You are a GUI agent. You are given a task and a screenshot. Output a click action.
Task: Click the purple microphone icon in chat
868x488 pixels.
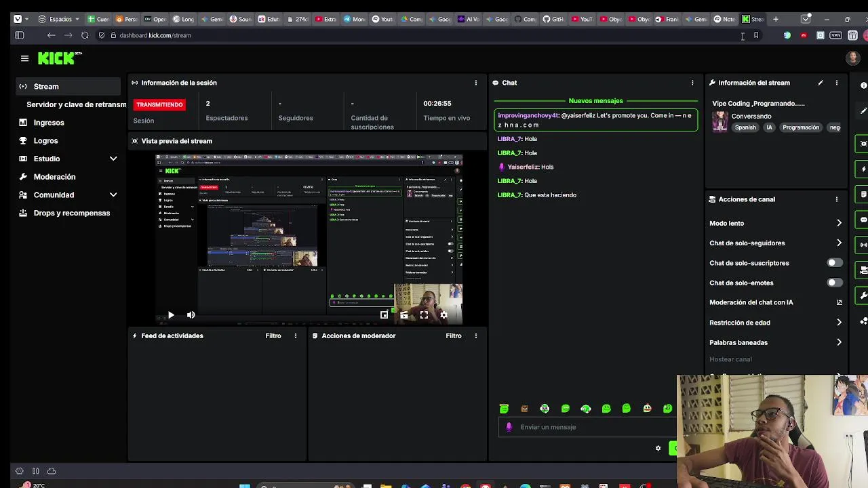509,427
